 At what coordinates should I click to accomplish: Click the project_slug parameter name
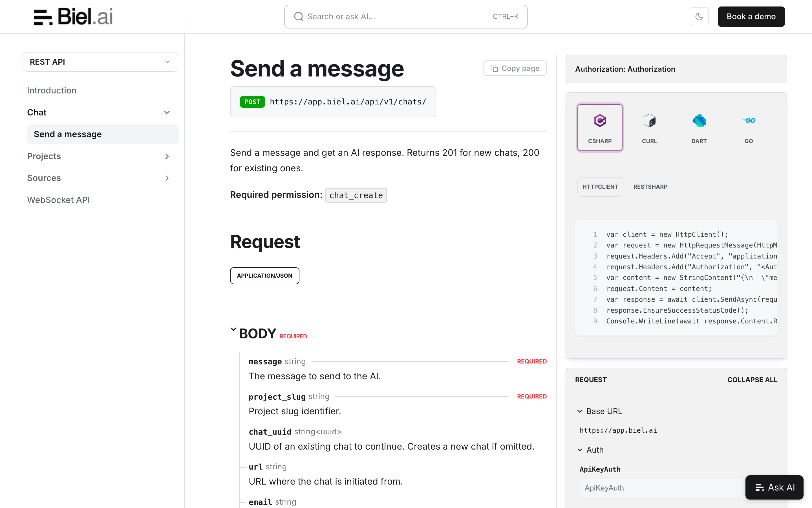click(277, 397)
